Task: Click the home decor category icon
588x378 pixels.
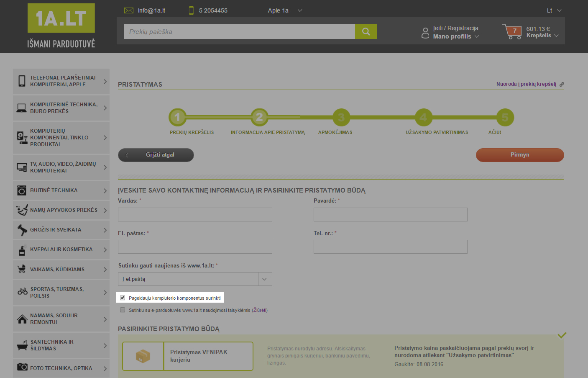Action: pyautogui.click(x=22, y=210)
